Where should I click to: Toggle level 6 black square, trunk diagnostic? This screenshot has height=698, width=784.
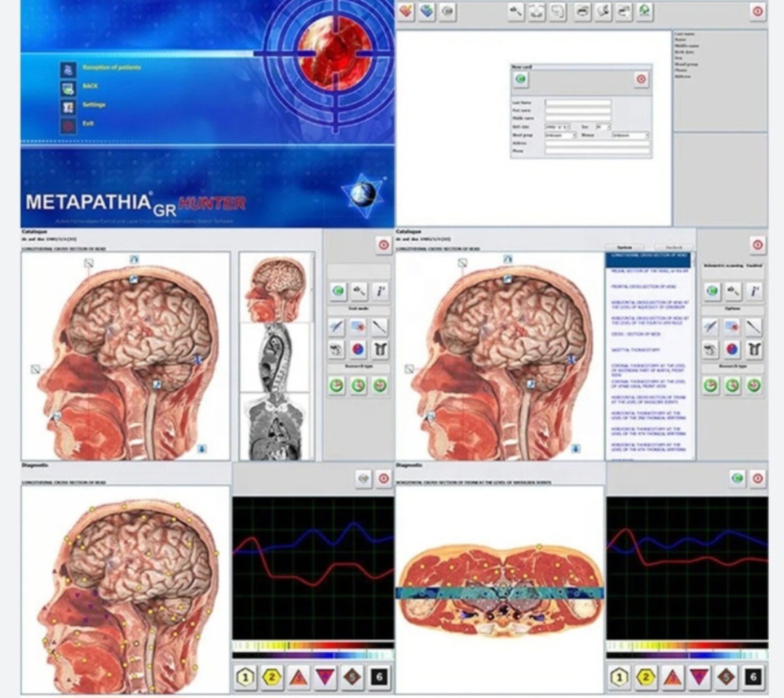pyautogui.click(x=753, y=677)
